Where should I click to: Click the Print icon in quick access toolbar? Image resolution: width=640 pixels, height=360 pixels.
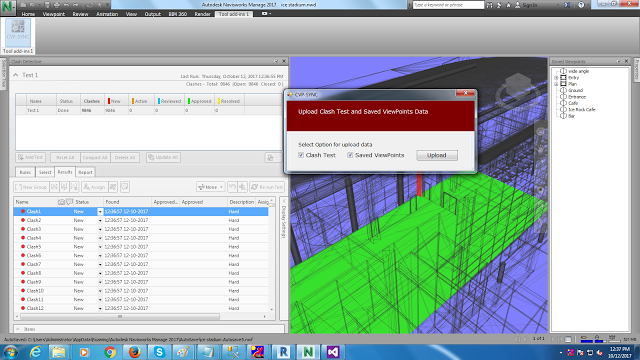click(x=57, y=5)
